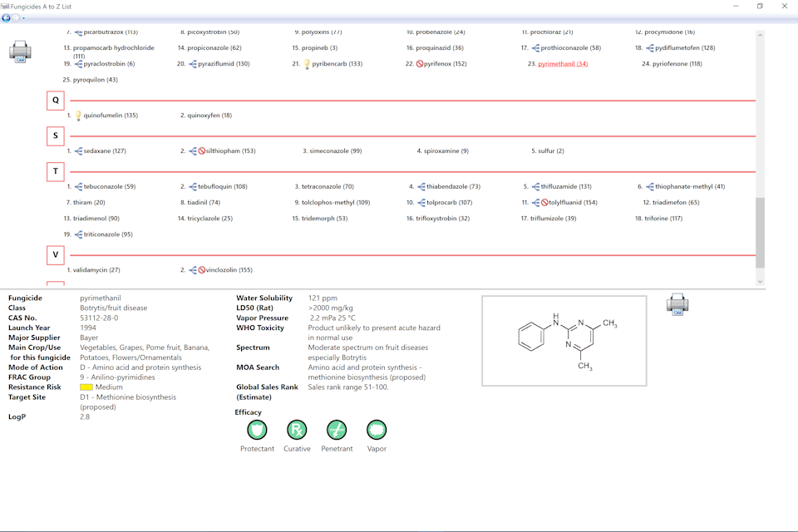The width and height of the screenshot is (798, 532).
Task: Click the prohibited icon next to silthiopham
Action: (202, 151)
